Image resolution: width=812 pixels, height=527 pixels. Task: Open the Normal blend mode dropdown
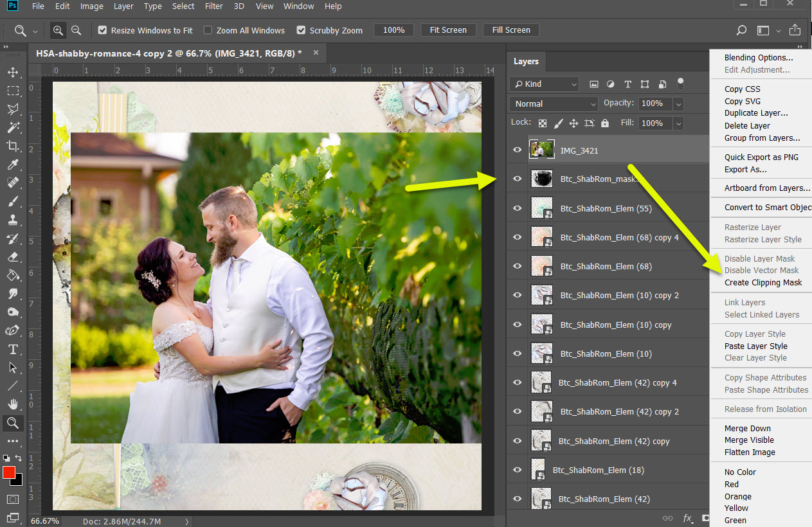pos(554,103)
